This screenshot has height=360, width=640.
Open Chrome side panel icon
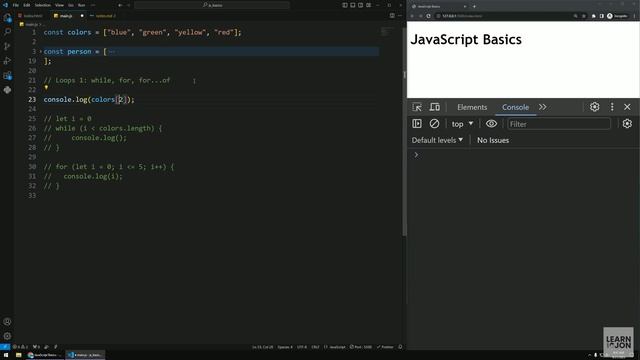(x=602, y=16)
